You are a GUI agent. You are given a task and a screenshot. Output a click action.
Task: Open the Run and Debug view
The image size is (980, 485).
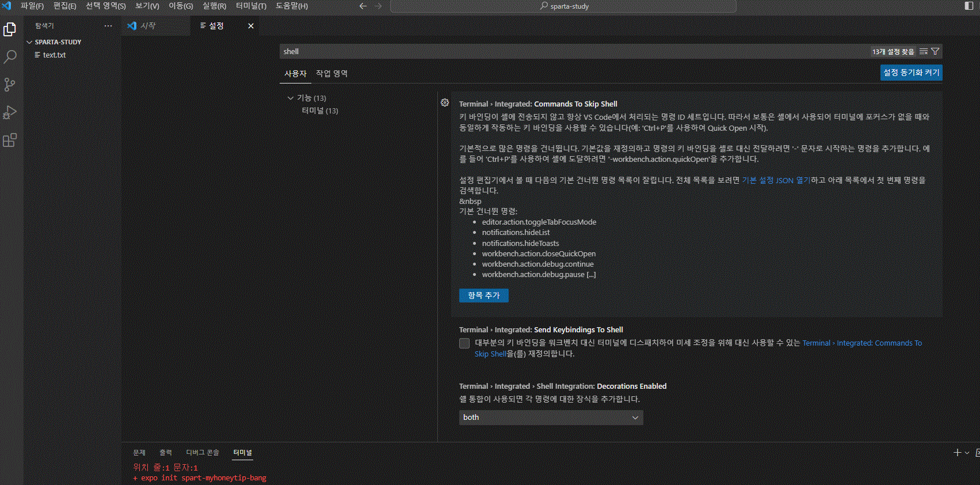pos(10,112)
